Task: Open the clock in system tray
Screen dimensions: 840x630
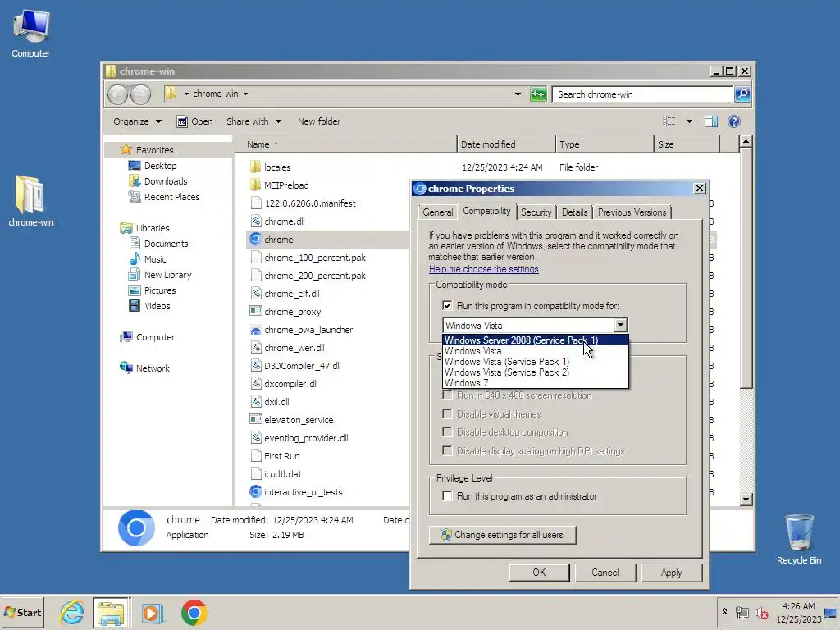Action: click(799, 612)
